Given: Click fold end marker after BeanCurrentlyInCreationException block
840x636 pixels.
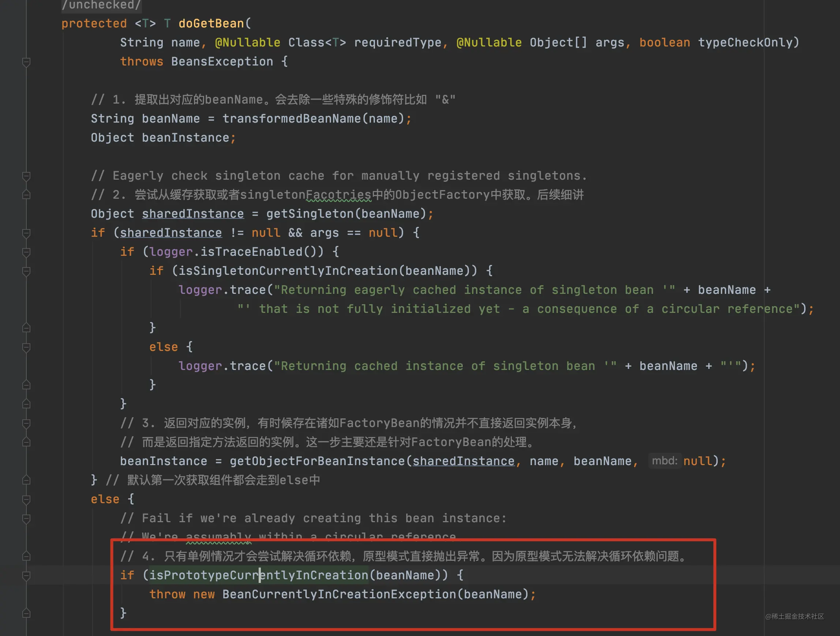Looking at the screenshot, I should click(26, 613).
